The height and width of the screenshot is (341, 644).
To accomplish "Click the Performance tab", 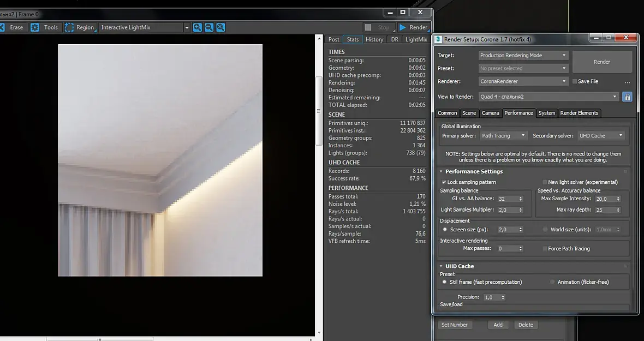I will point(518,113).
